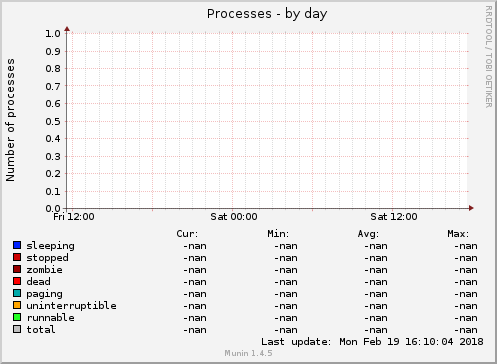The width and height of the screenshot is (497, 364).
Task: Select the 'zombie' legend label
Action: click(44, 270)
